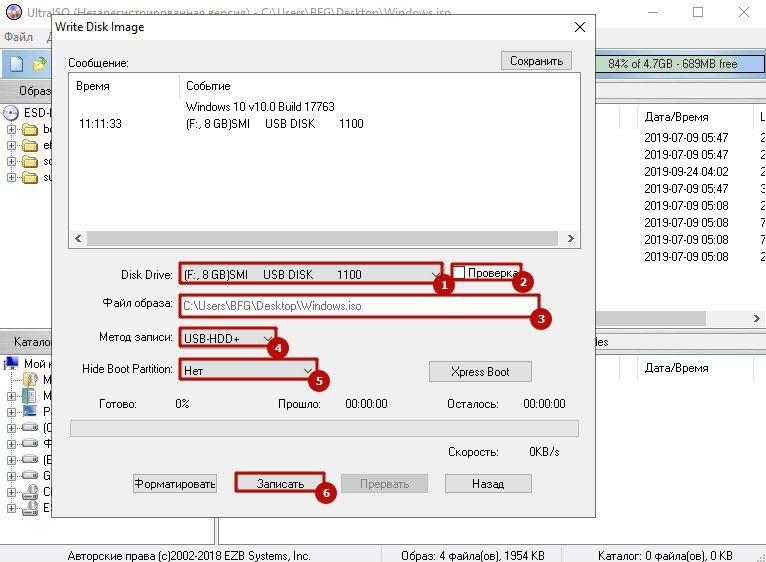The width and height of the screenshot is (766, 562).
Task: Select the 'bo' folder icon in image tree
Action: pyautogui.click(x=30, y=130)
